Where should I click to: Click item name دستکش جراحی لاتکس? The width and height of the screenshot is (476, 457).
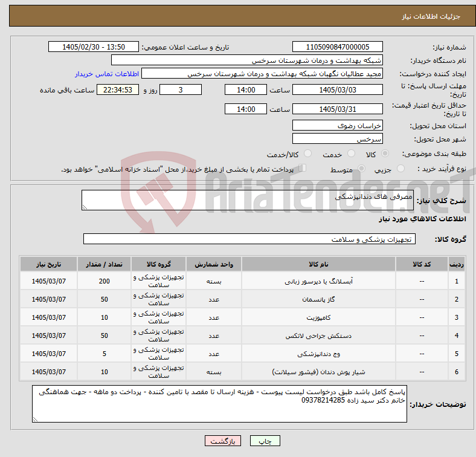(318, 335)
